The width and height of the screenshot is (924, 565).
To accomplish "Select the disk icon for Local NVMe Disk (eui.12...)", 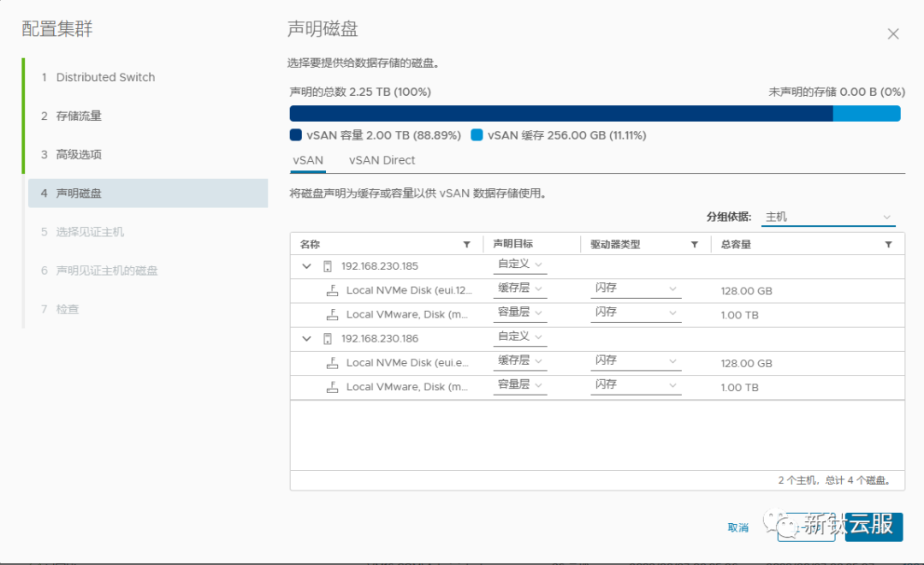I will (334, 290).
